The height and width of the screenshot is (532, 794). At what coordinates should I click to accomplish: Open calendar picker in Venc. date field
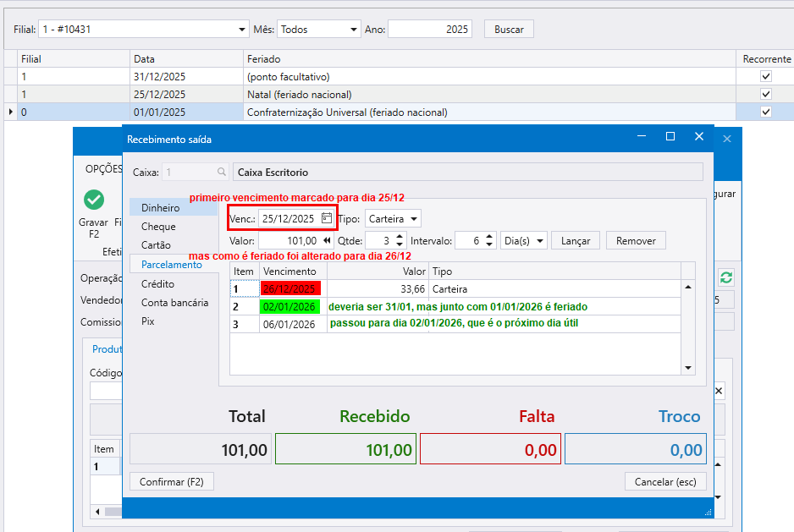(x=327, y=218)
